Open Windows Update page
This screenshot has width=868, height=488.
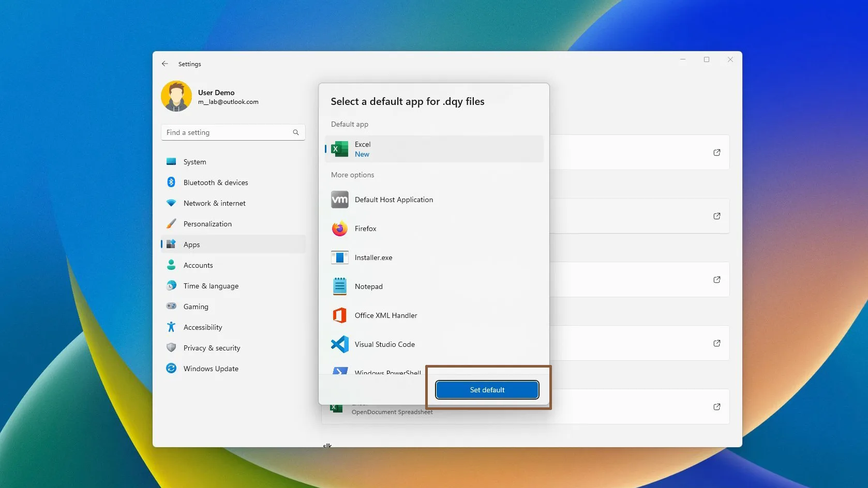click(x=233, y=369)
